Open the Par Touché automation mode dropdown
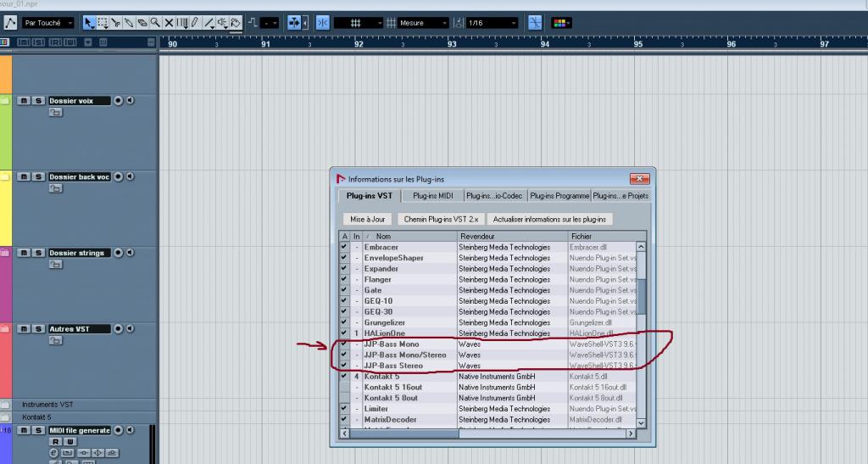 pos(48,23)
